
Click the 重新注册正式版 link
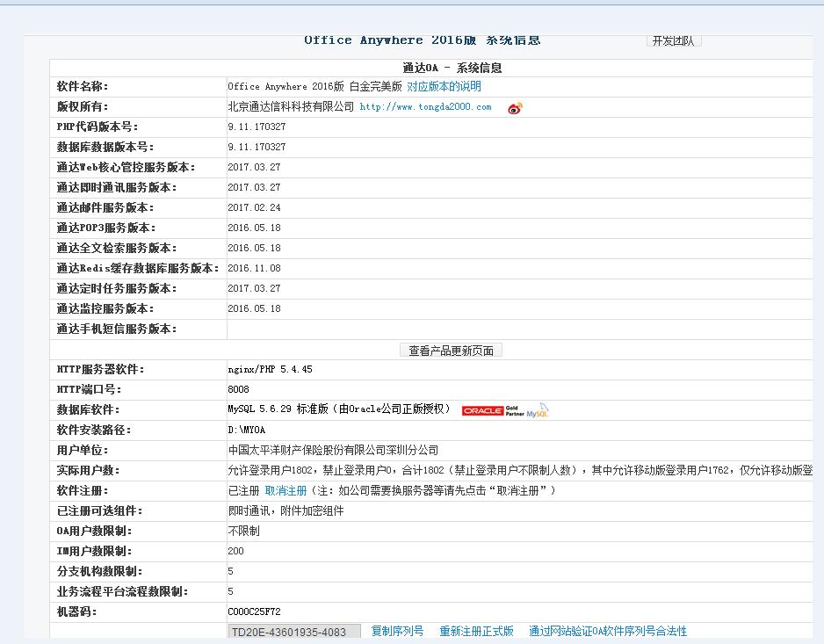tap(476, 632)
